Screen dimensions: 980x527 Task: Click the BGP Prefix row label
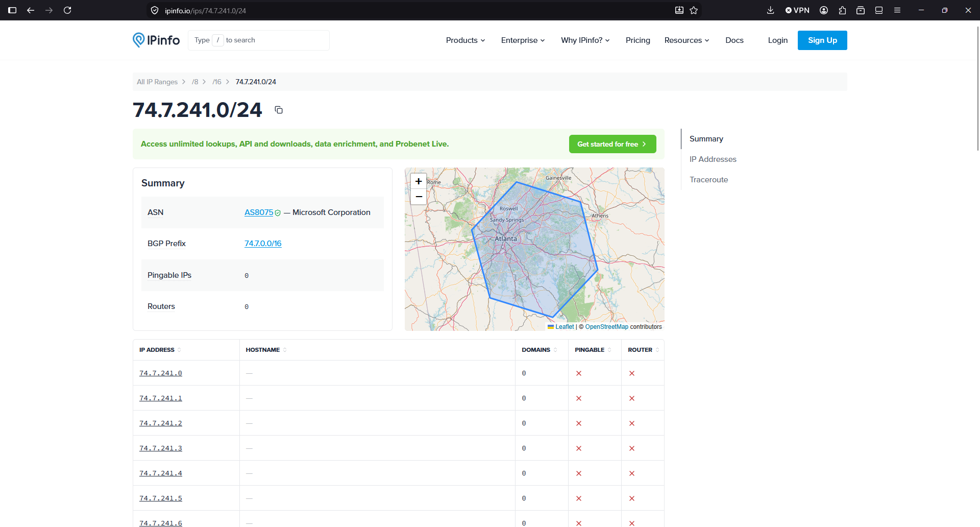(166, 244)
